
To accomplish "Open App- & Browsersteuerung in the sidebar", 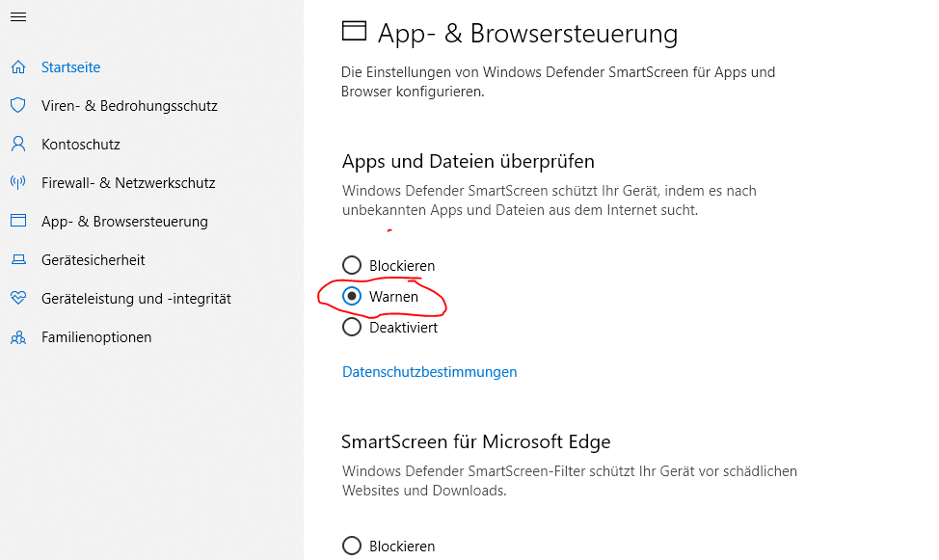I will (124, 222).
